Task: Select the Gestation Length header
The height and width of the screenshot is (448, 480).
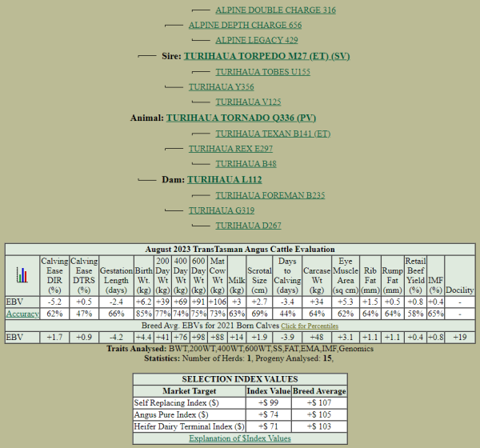Action: coord(116,275)
